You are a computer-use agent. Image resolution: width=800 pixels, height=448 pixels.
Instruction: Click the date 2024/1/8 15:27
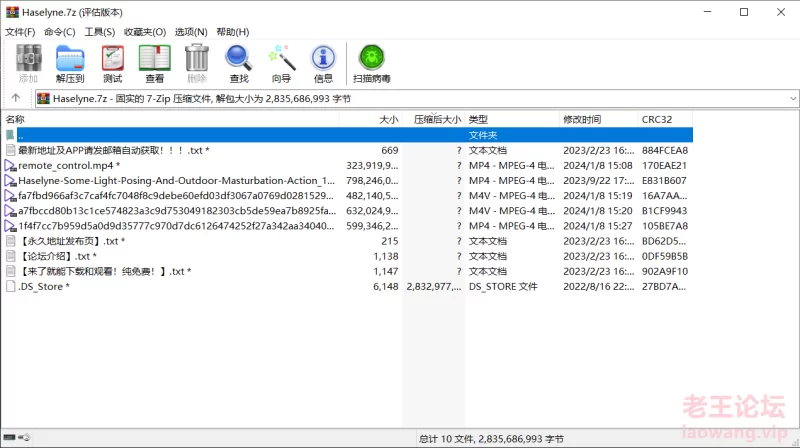[x=598, y=226]
